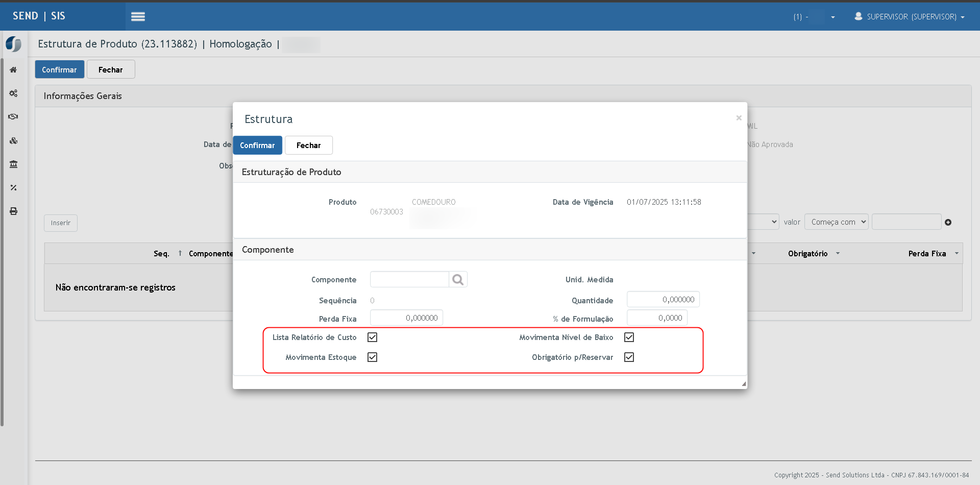Screen dimensions: 980x485
Task: Click the add filter plus icon
Action: tap(948, 223)
